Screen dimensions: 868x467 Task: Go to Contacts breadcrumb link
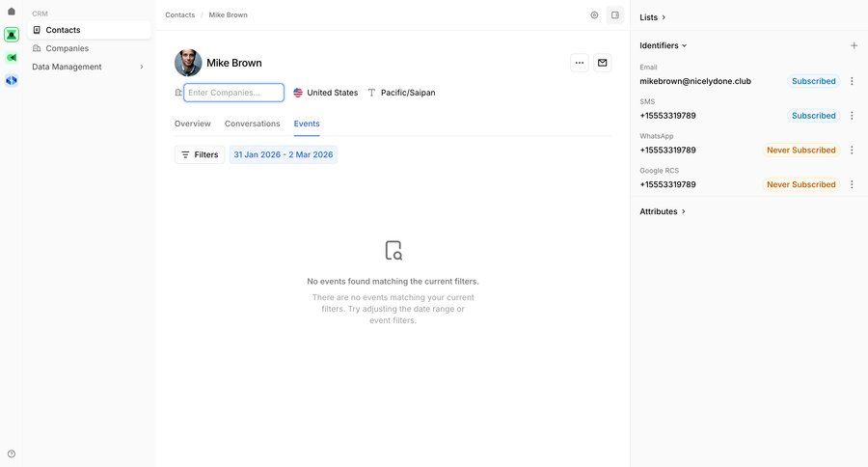tap(180, 15)
